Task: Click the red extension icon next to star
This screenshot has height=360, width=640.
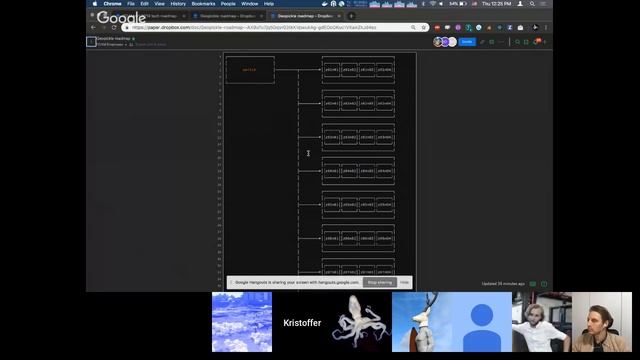Action: [x=437, y=27]
